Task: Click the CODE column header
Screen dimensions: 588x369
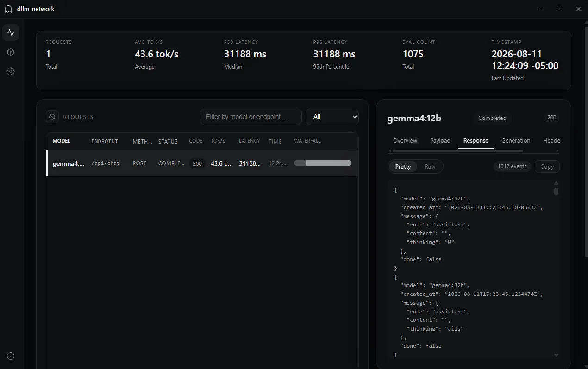Action: pos(196,141)
